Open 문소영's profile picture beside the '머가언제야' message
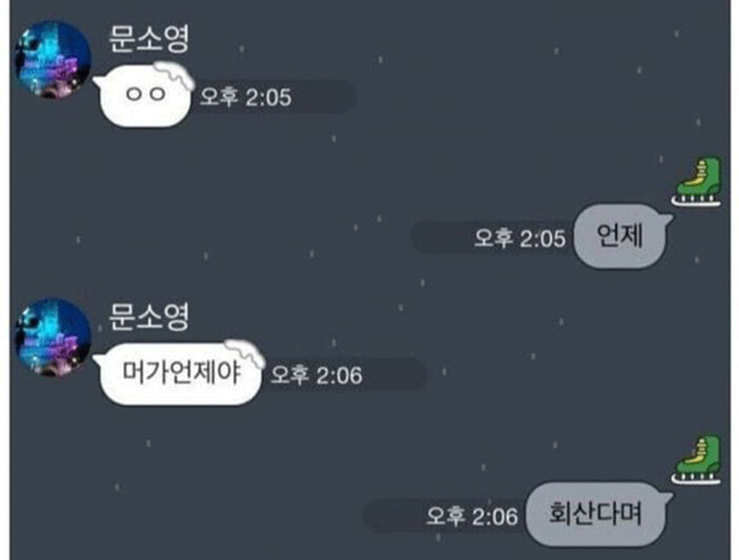Viewport: 739px width, 560px height. (53, 337)
